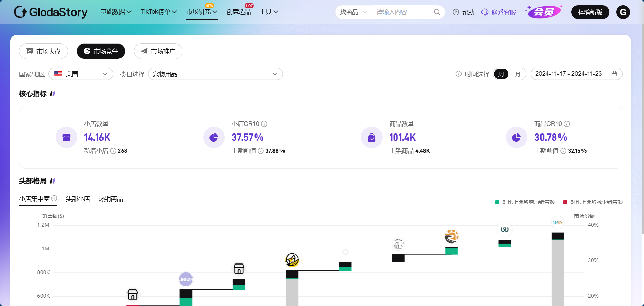This screenshot has width=644, height=306.
Task: Open the user avatar G icon
Action: 623,12
